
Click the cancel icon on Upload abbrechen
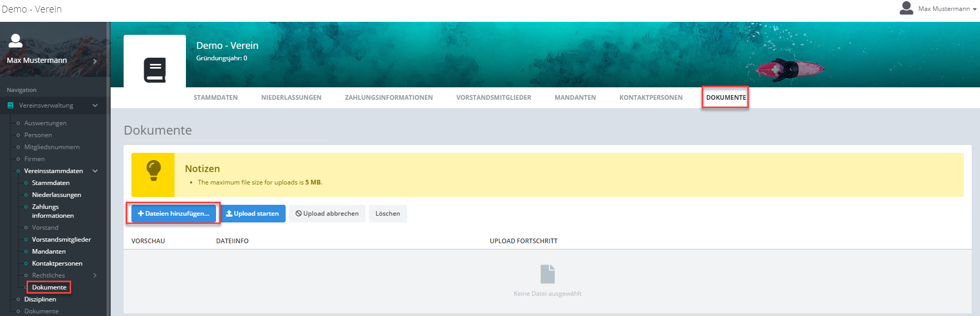299,214
